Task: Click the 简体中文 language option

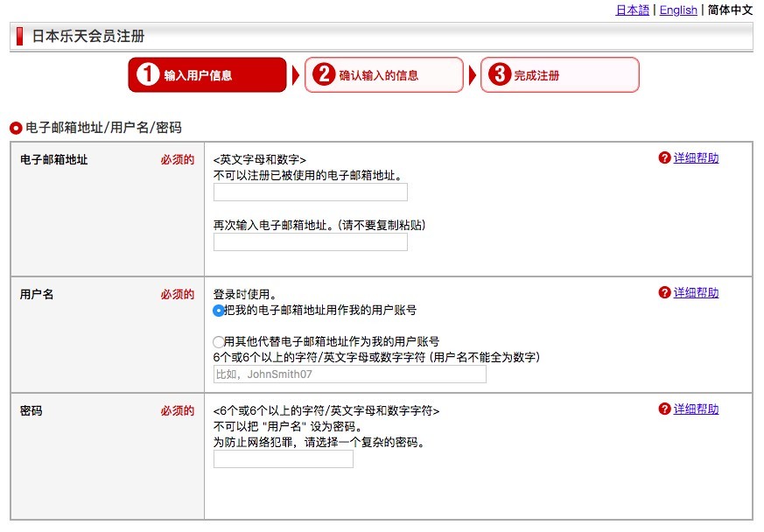Action: (x=729, y=10)
